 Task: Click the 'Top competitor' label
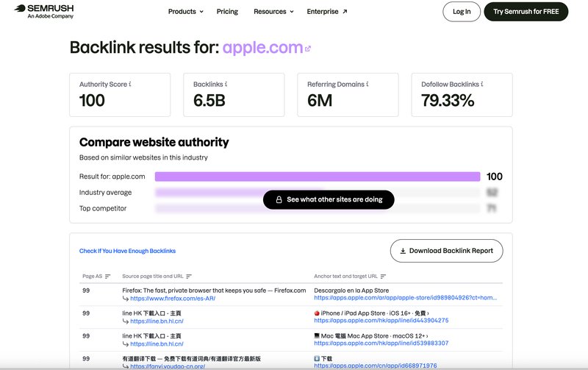[103, 208]
